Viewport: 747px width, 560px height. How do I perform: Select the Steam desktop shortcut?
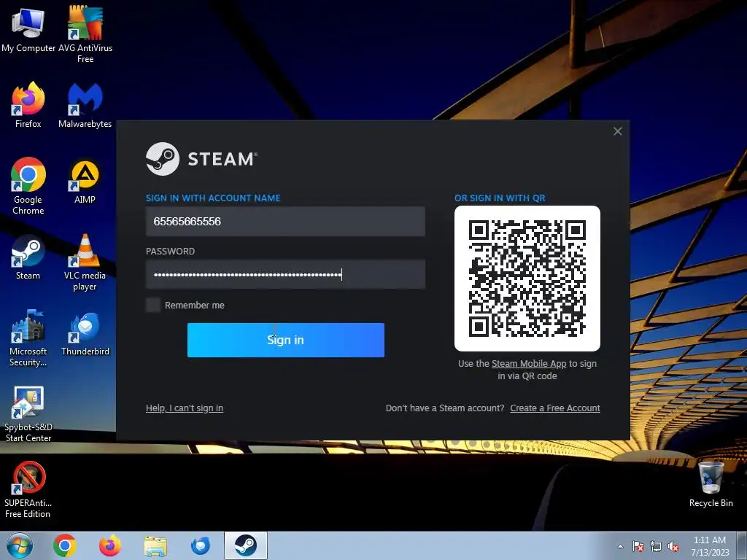(28, 257)
